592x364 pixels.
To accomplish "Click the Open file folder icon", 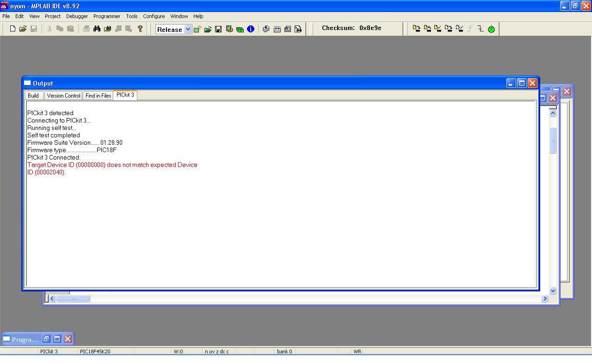I will click(23, 29).
